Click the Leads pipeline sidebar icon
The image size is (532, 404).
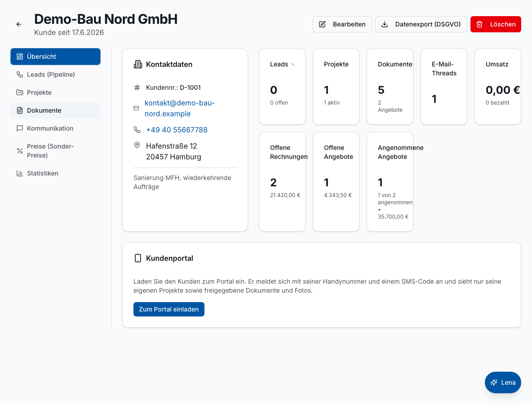tap(20, 75)
